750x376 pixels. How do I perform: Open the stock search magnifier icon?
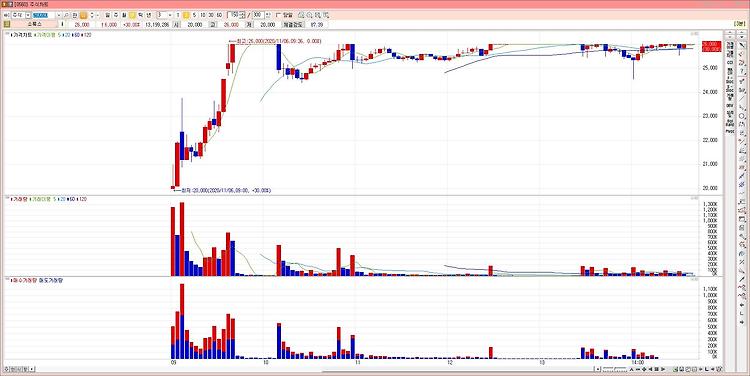(x=66, y=15)
